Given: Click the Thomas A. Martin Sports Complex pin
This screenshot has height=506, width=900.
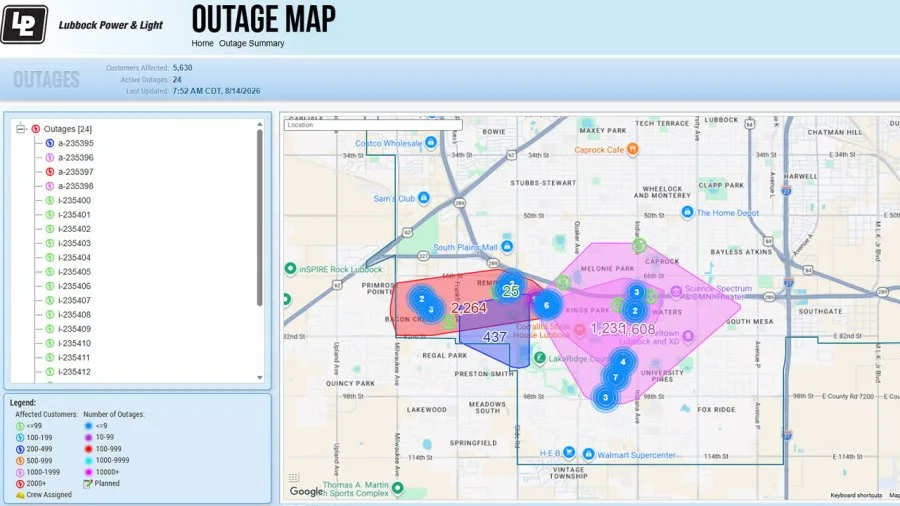Looking at the screenshot, I should [x=397, y=488].
